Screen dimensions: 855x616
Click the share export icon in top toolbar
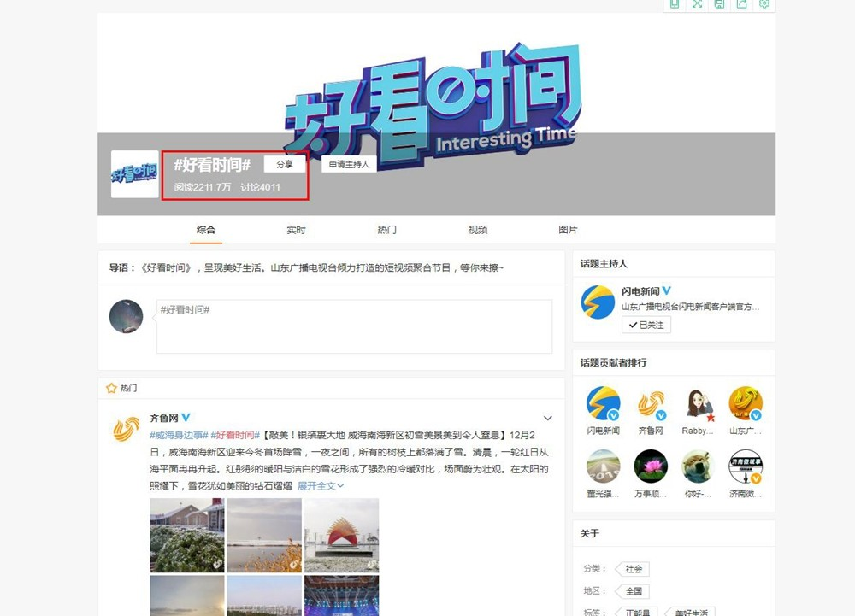(741, 3)
